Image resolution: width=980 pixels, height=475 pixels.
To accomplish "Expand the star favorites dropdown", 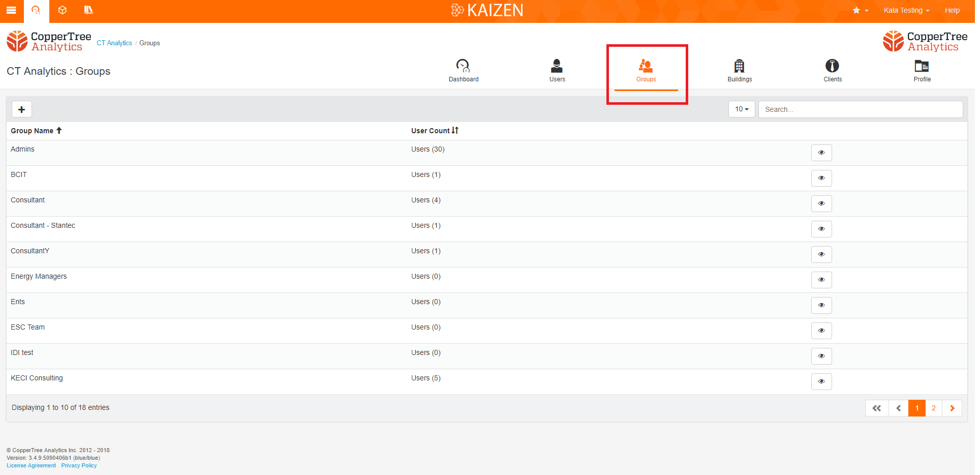I will click(861, 10).
